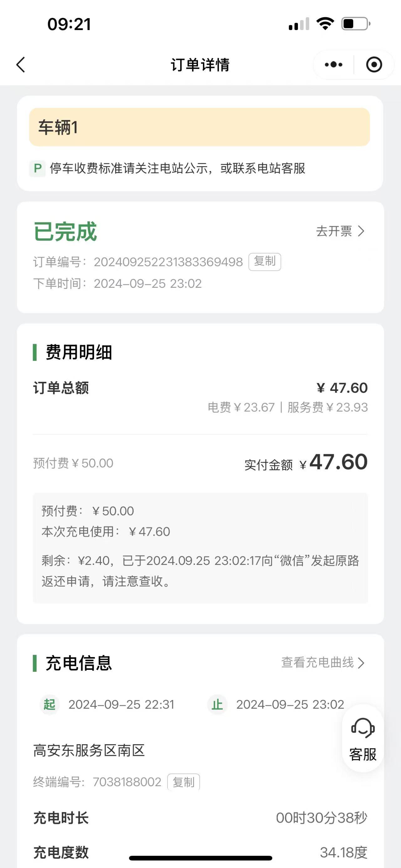The image size is (401, 868).
Task: Tap the battery status icon
Action: [x=356, y=24]
